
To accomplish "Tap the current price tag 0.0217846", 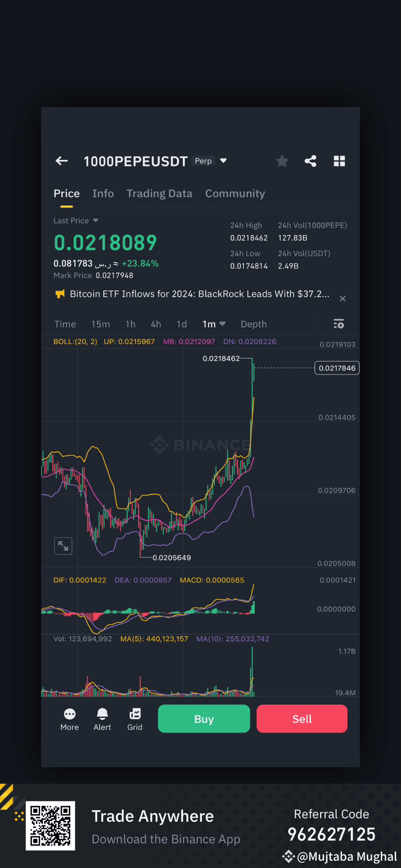I will [337, 368].
